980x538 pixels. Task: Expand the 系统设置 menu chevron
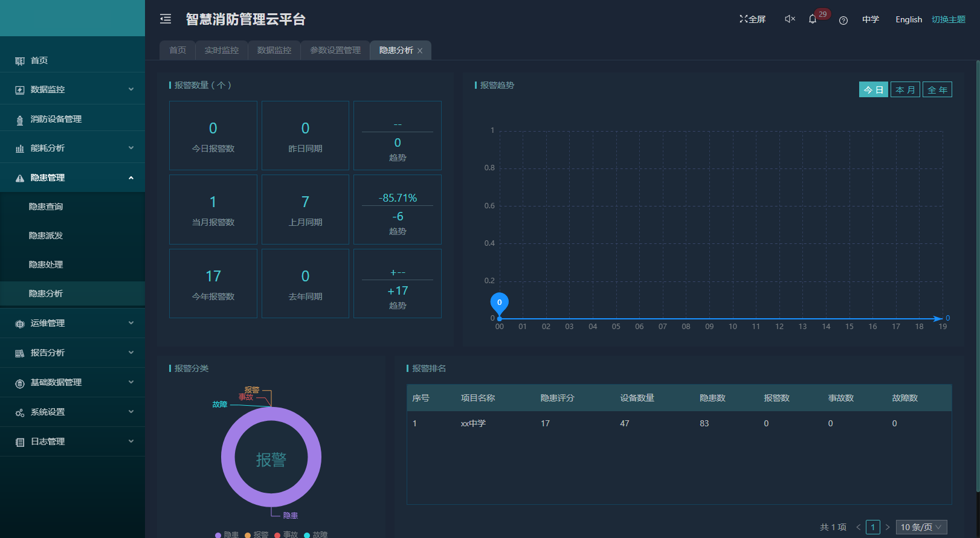131,412
